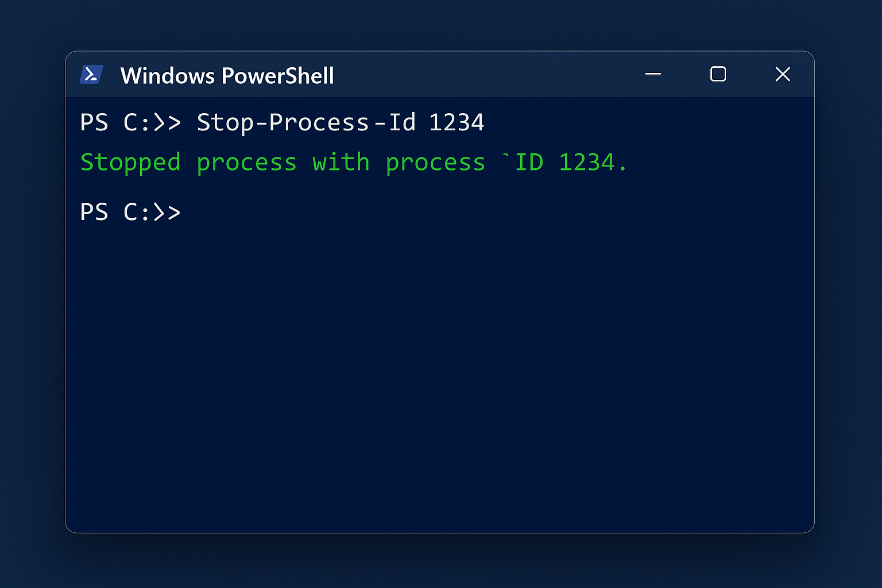This screenshot has width=882, height=588.
Task: Click the Windows PowerShell title text
Action: [x=227, y=75]
